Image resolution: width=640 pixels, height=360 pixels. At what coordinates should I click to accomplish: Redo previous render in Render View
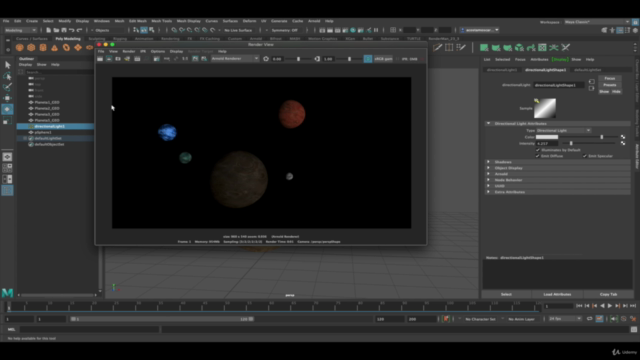tap(100, 59)
